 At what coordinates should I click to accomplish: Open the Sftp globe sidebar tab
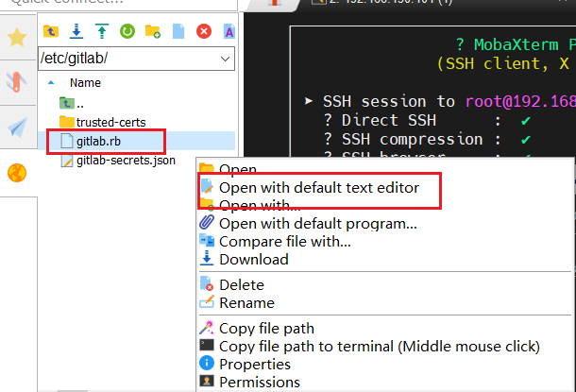(17, 173)
